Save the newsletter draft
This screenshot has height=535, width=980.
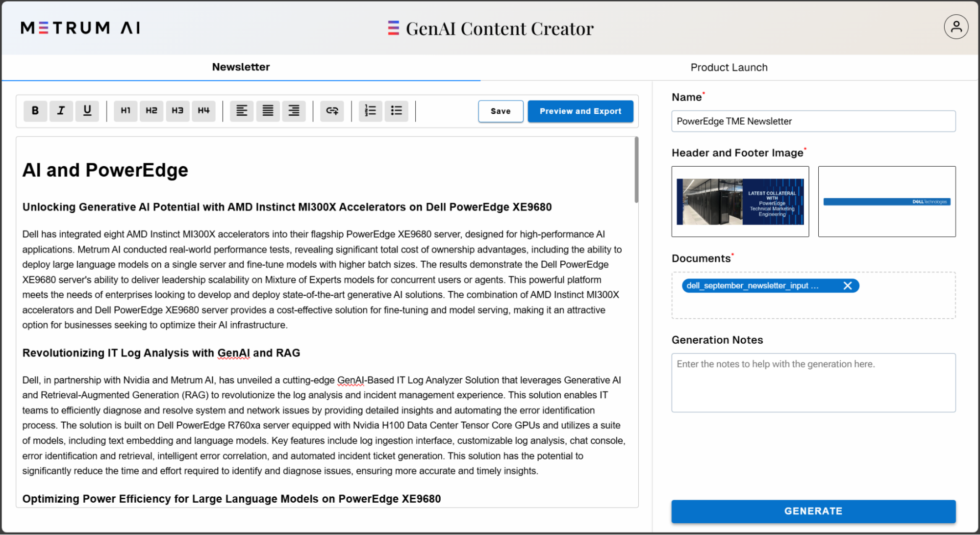501,111
